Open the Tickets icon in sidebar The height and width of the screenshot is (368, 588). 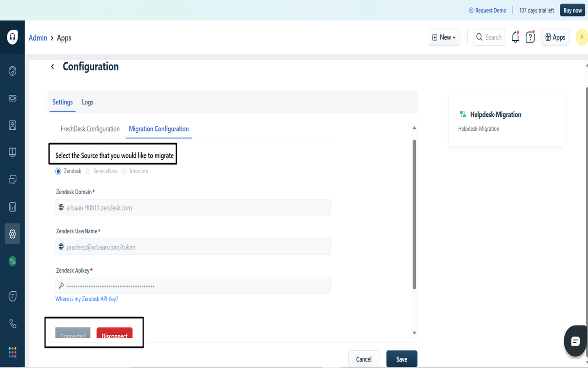point(13,98)
